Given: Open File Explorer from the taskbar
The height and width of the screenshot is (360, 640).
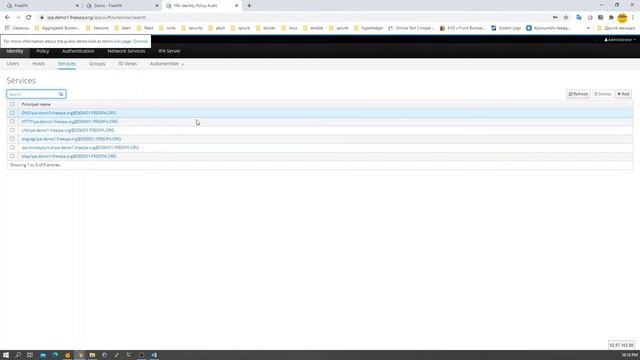Looking at the screenshot, I should pyautogui.click(x=92, y=355).
